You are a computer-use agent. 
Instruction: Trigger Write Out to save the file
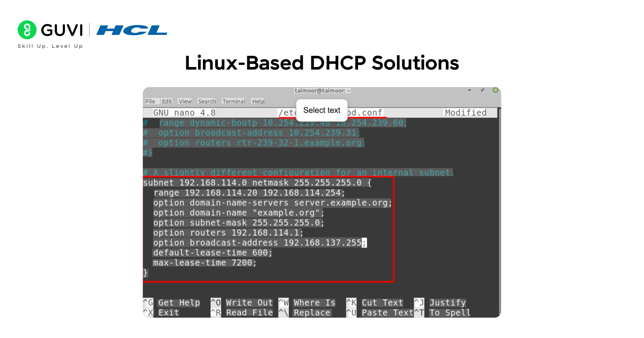(x=250, y=302)
